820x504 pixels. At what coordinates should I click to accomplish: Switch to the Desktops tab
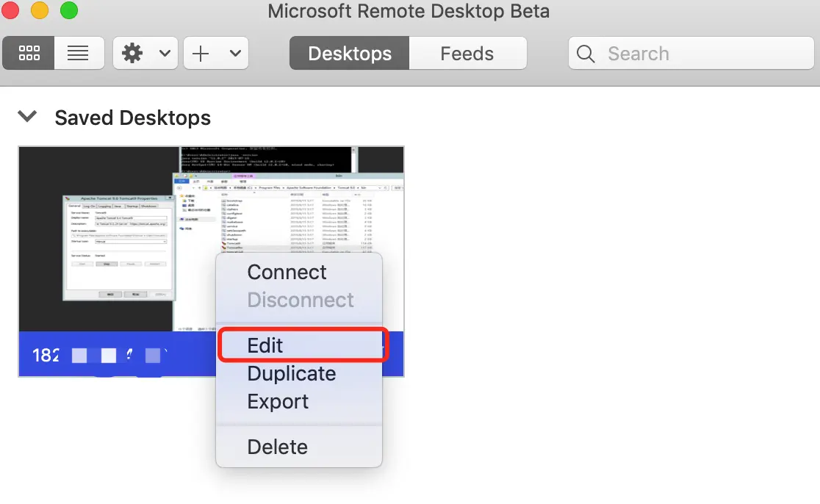[349, 53]
